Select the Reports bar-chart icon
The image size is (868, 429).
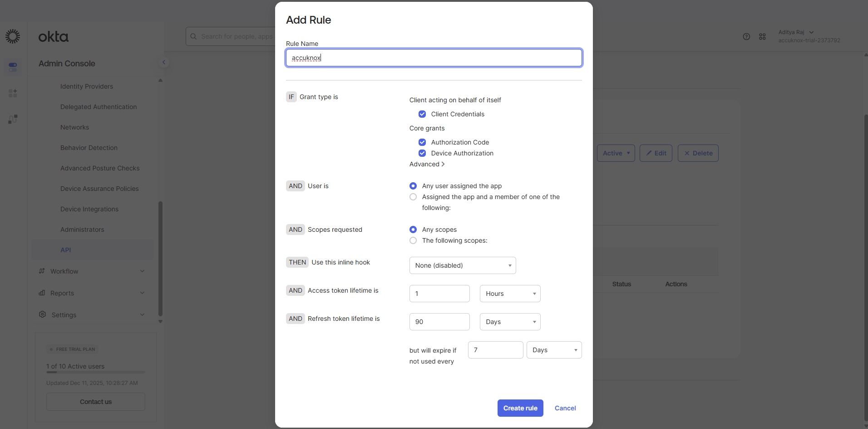[42, 293]
